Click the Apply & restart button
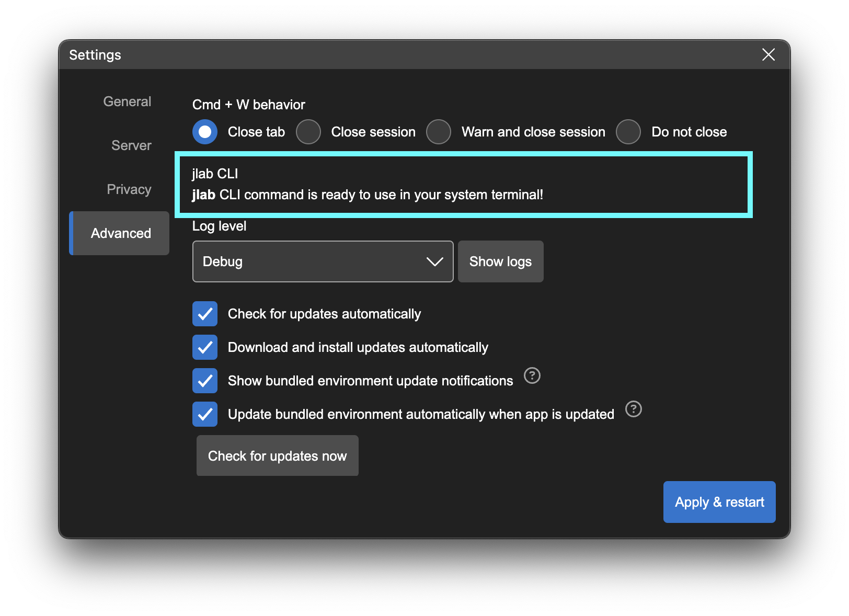 tap(719, 502)
